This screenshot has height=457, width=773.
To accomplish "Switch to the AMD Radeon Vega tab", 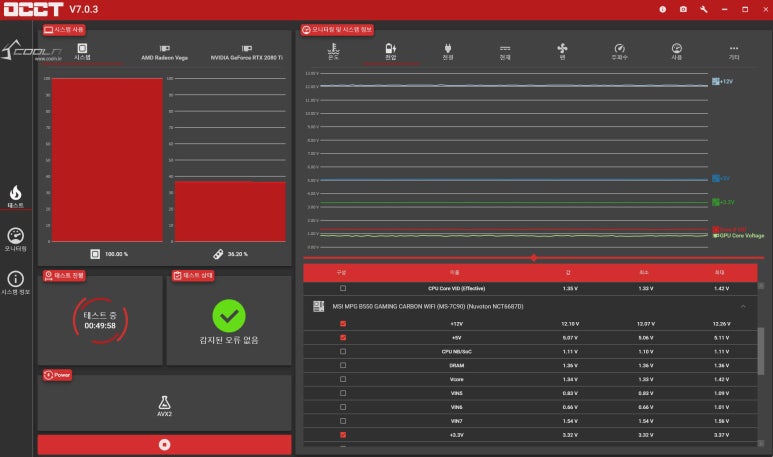I will (x=165, y=53).
